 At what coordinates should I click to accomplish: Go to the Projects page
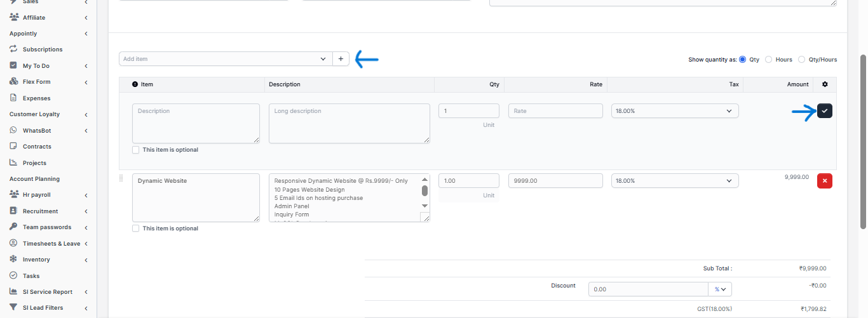(x=34, y=163)
